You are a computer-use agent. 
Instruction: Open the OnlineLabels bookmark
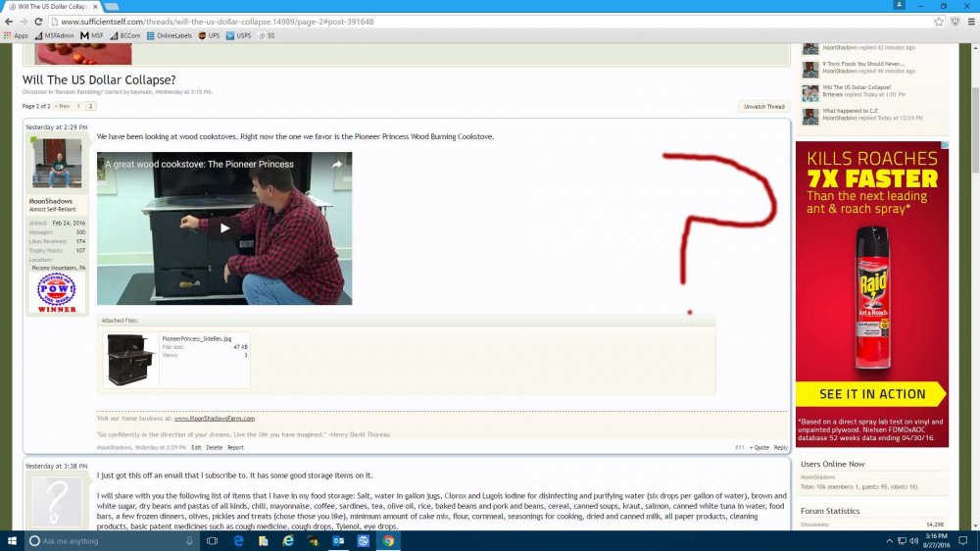[170, 35]
